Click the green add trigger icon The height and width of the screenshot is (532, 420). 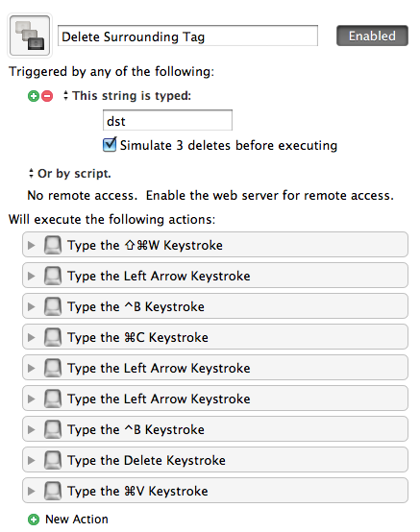(34, 96)
